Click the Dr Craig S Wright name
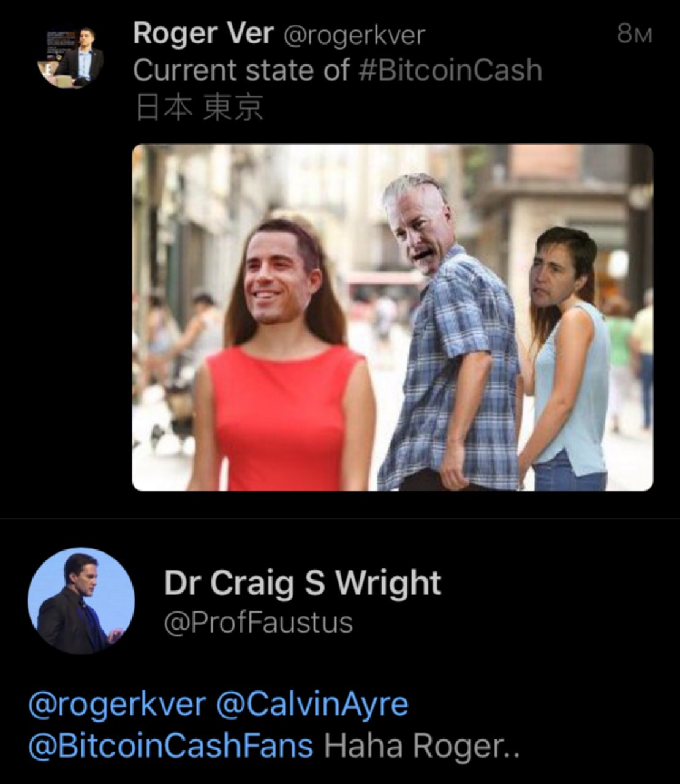680x784 pixels. (303, 583)
